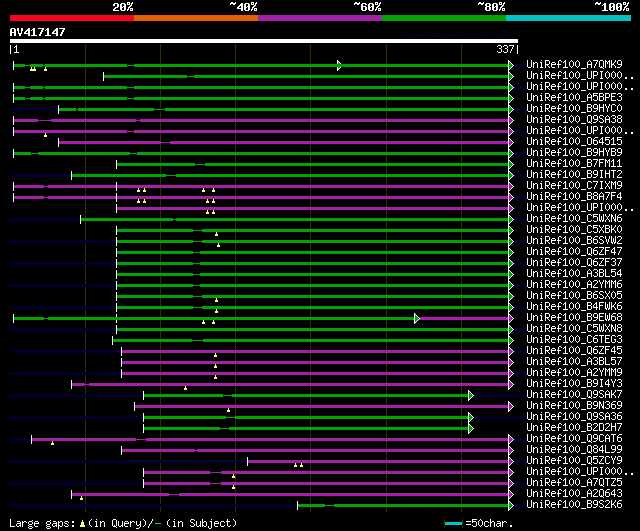This screenshot has width=640, height=531.
Task: Select the UniRef100_C6TEG3 label
Action: pos(574,340)
